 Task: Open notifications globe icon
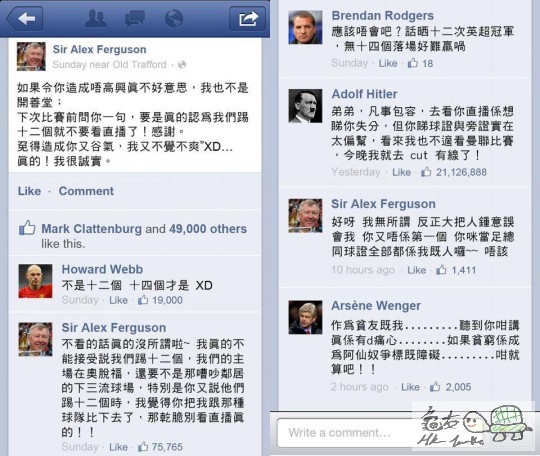coord(174,19)
